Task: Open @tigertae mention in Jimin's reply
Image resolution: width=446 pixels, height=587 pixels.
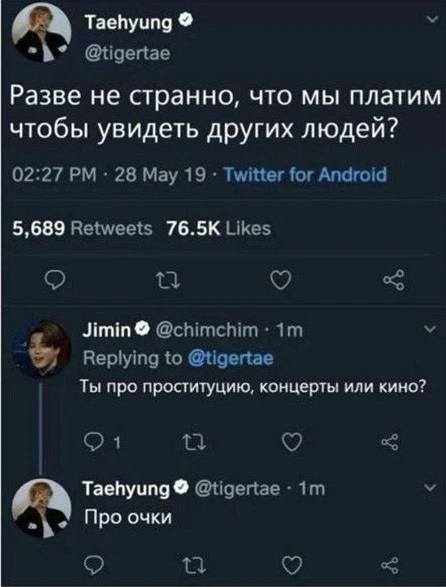Action: click(230, 359)
